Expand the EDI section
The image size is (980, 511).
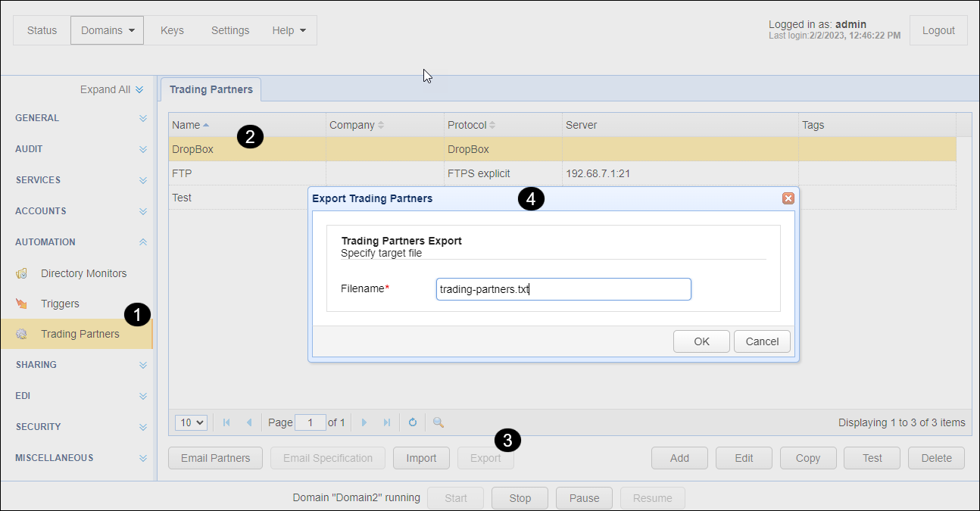[143, 396]
